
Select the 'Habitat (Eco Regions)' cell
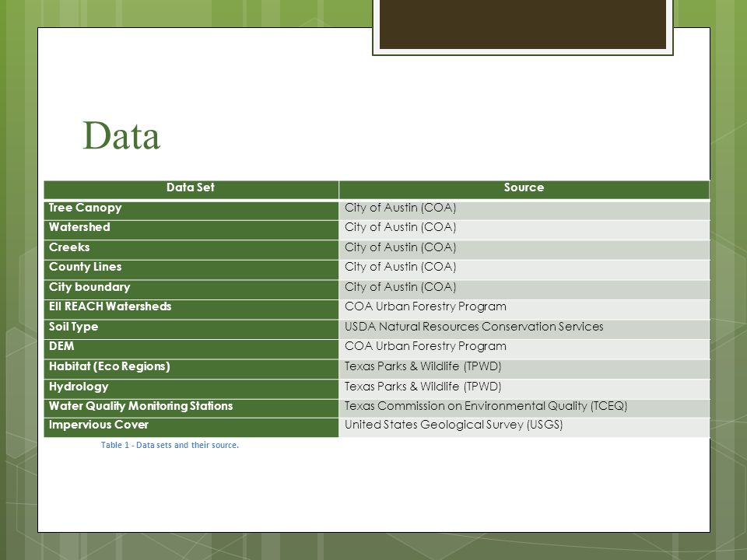[x=191, y=369]
